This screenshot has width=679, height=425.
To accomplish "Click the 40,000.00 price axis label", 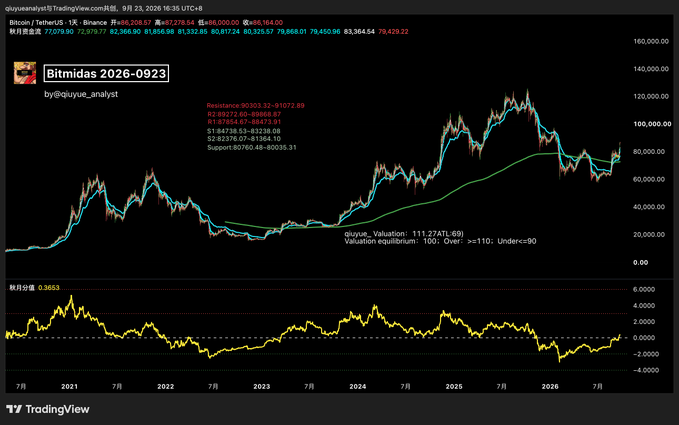I will (649, 207).
